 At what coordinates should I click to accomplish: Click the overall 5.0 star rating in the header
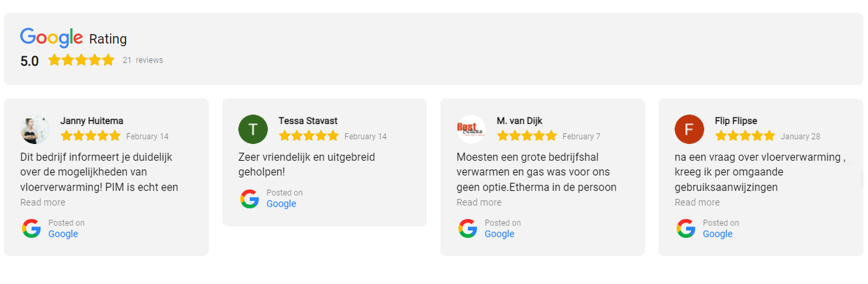tap(81, 61)
